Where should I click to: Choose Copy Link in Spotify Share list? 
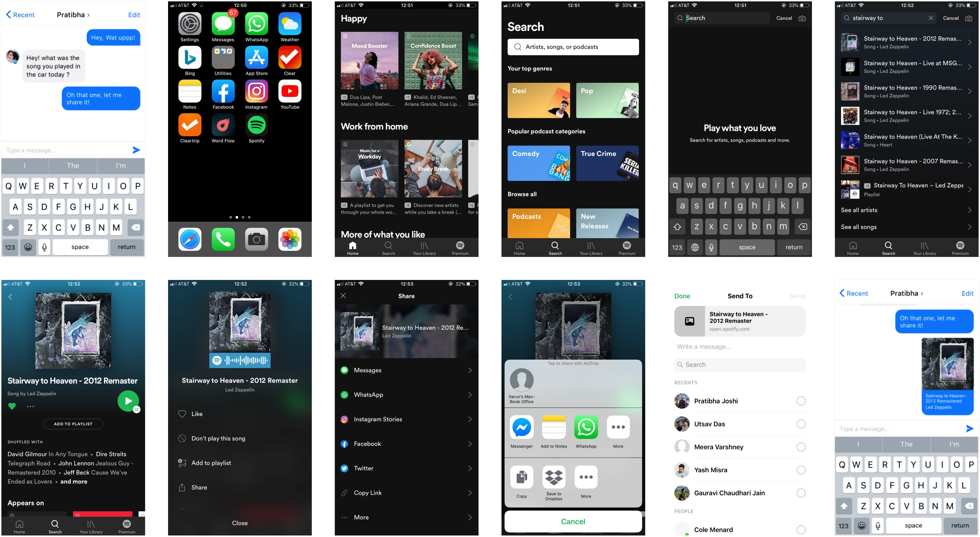click(x=406, y=493)
